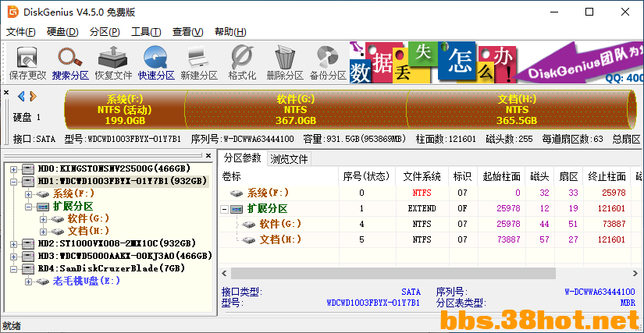Viewport: 644px width, 333px height.
Task: Select 系统(F:) partition block in disk map
Action: coord(125,109)
